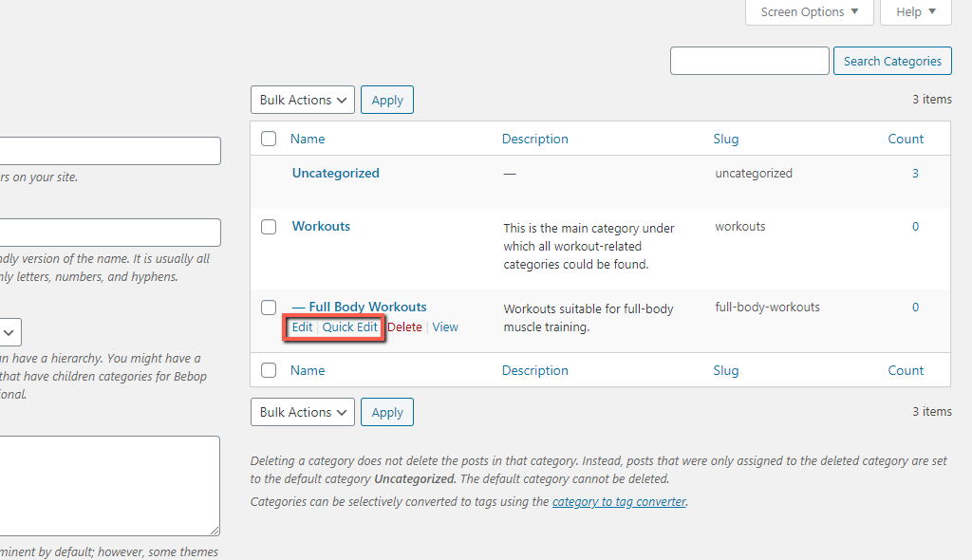Open the Workouts category
The width and height of the screenshot is (972, 560).
click(x=321, y=226)
